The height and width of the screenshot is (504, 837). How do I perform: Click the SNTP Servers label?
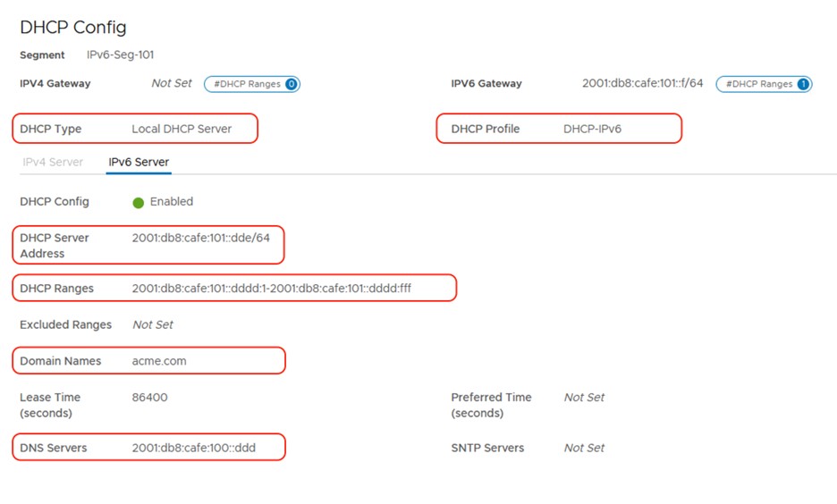(x=487, y=448)
